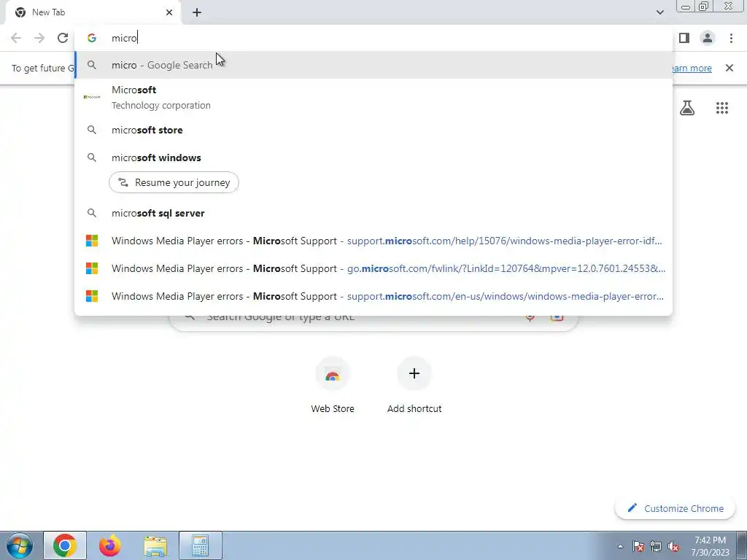Open go.microsoft.com/fwlink history suggestion
This screenshot has width=747, height=560.
click(x=373, y=268)
